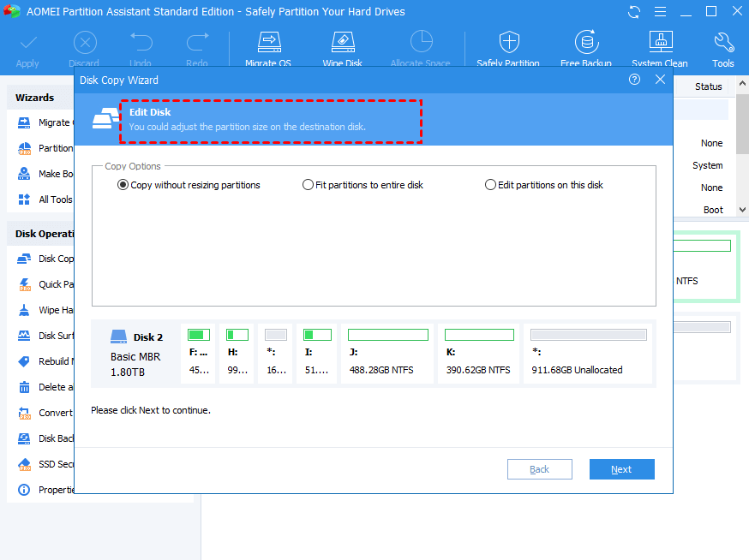Select the I: partition block
The image size is (749, 560).
(x=317, y=354)
